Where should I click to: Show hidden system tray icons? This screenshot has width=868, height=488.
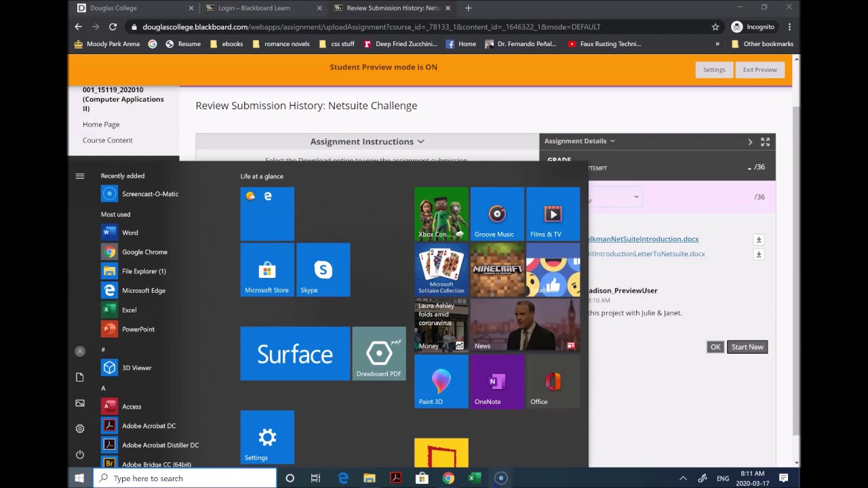pos(683,478)
